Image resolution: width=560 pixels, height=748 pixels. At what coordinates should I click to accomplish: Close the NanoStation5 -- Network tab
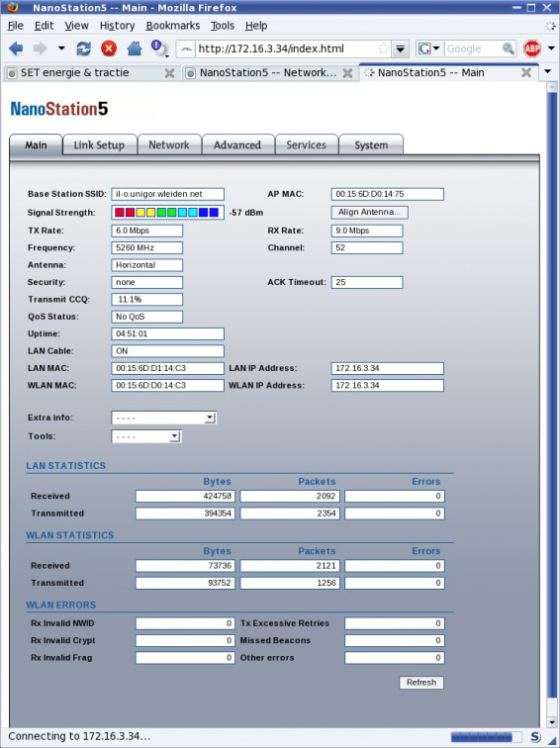point(347,73)
